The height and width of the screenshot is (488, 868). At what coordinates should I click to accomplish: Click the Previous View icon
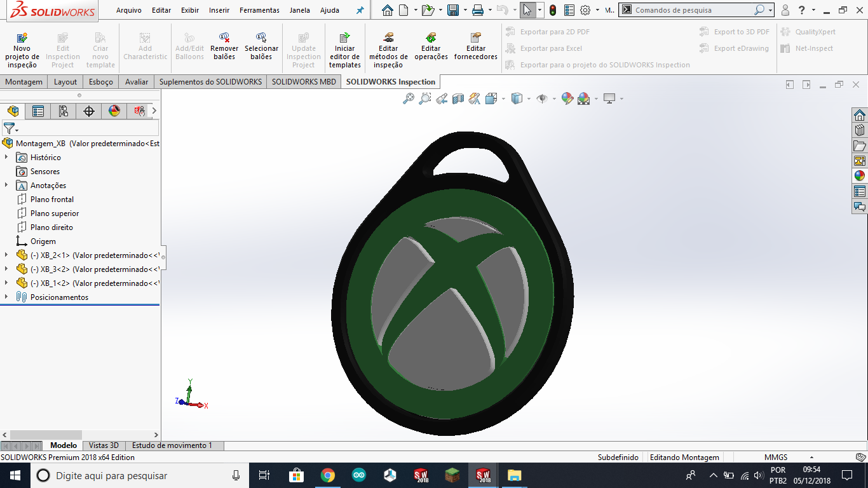(x=442, y=98)
